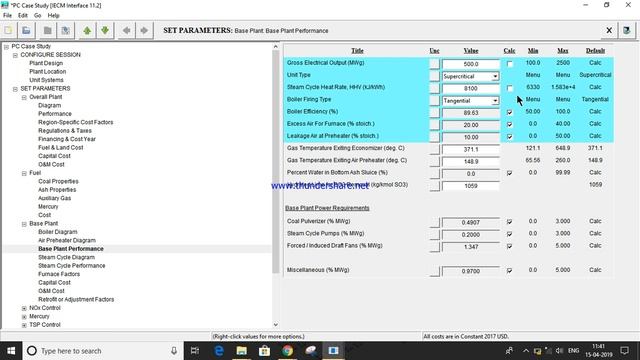
Task: Click the gray forward arrow icon
Action: [x=144, y=31]
